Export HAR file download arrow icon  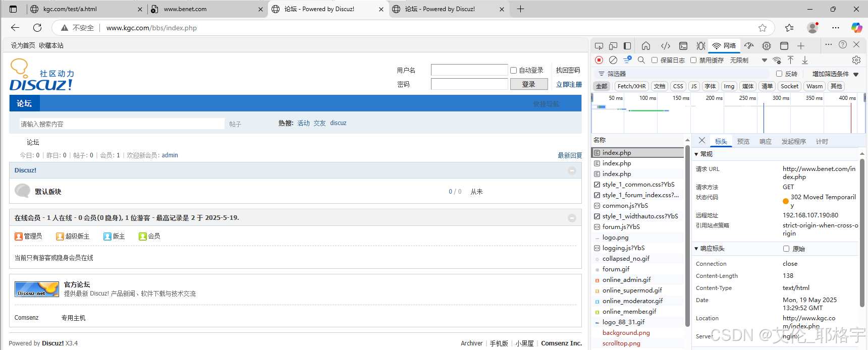point(805,60)
